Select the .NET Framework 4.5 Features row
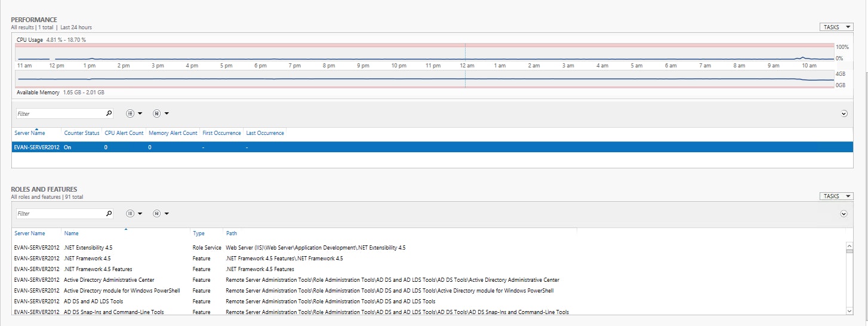868x326 pixels. tap(427, 269)
